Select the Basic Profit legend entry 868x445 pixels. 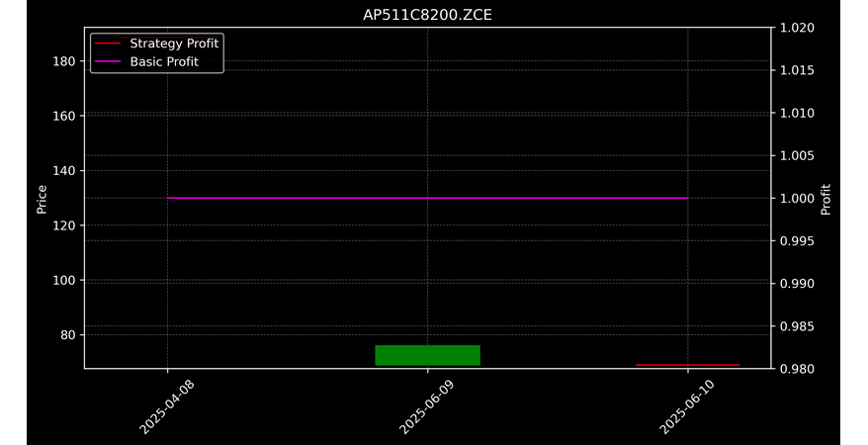146,61
